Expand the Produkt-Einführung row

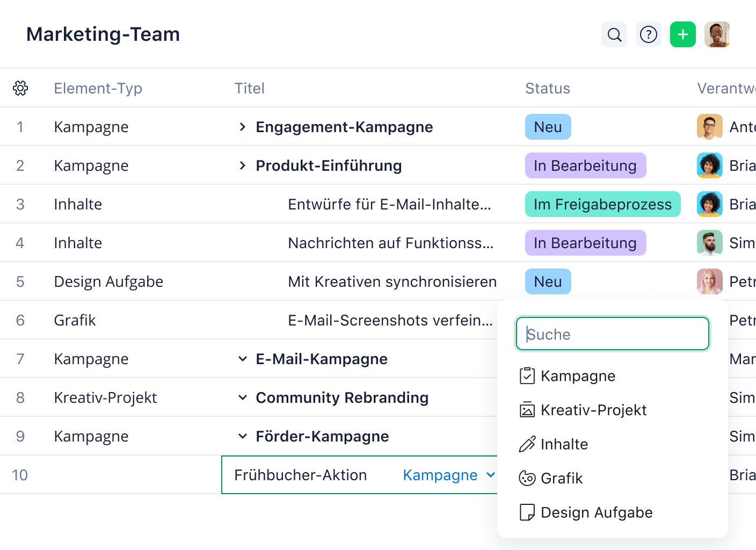pyautogui.click(x=243, y=165)
